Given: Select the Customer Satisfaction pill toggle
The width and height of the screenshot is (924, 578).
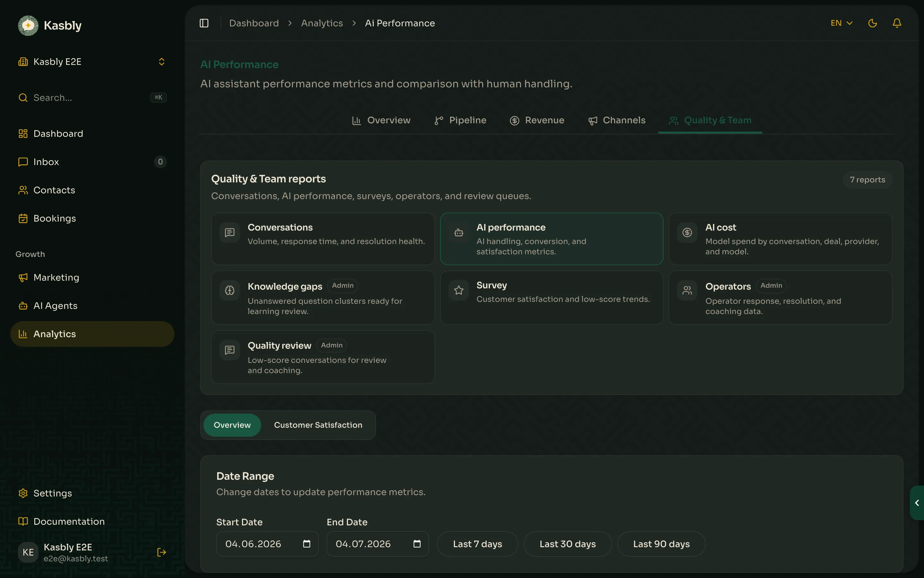Looking at the screenshot, I should (x=318, y=425).
